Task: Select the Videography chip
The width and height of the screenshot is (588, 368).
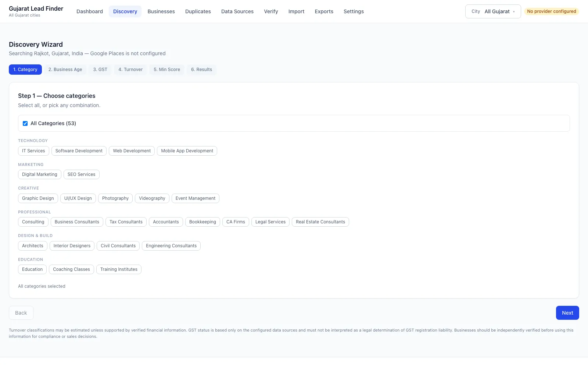Action: point(152,198)
